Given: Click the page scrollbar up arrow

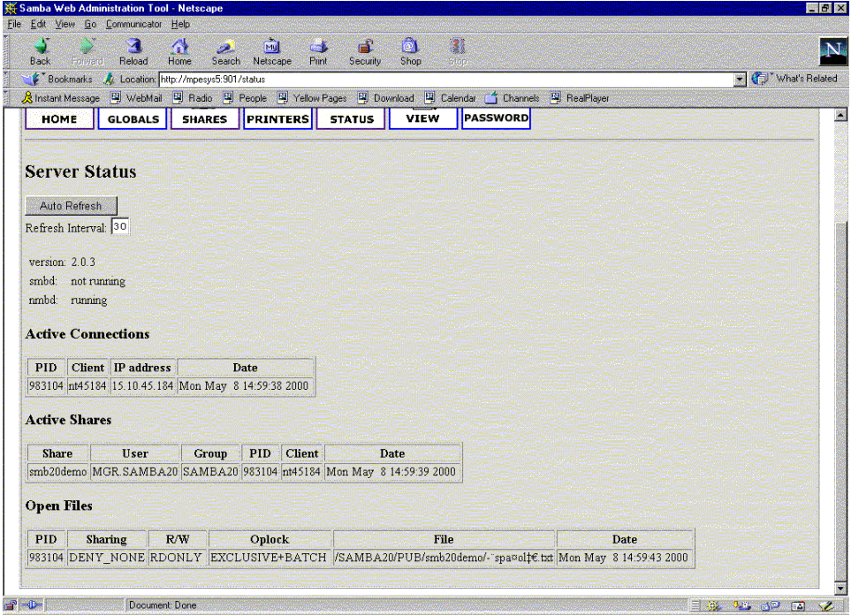Looking at the screenshot, I should (840, 115).
